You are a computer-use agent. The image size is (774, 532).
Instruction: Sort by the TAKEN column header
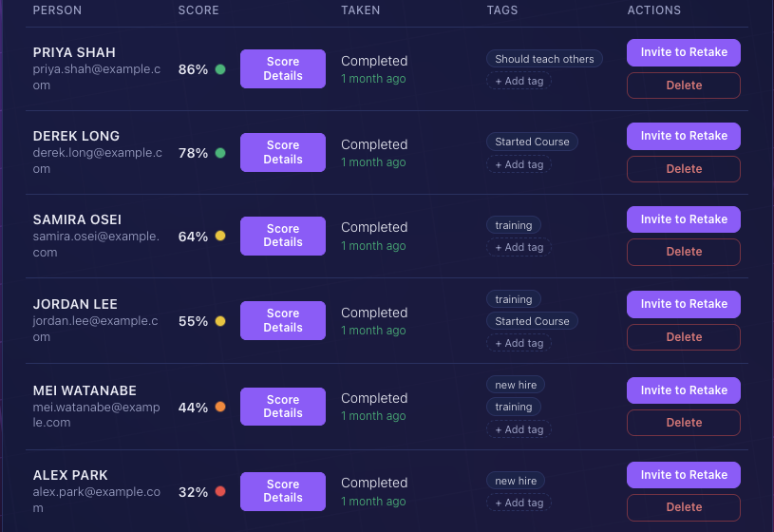click(x=360, y=10)
